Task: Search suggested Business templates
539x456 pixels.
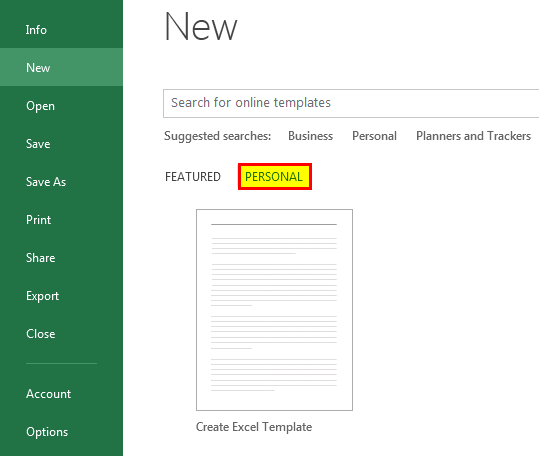Action: pyautogui.click(x=310, y=136)
